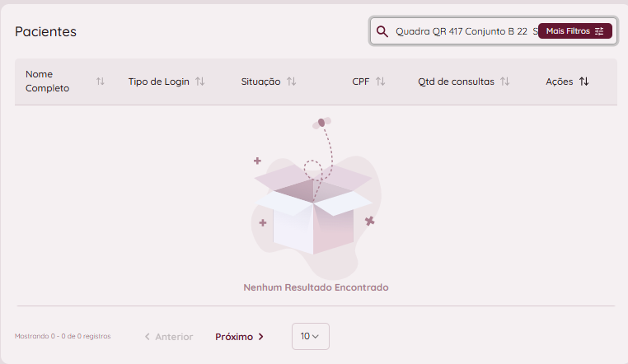Screen dimensions: 628x364
Task: Click into the patient search field
Action: coord(462,31)
